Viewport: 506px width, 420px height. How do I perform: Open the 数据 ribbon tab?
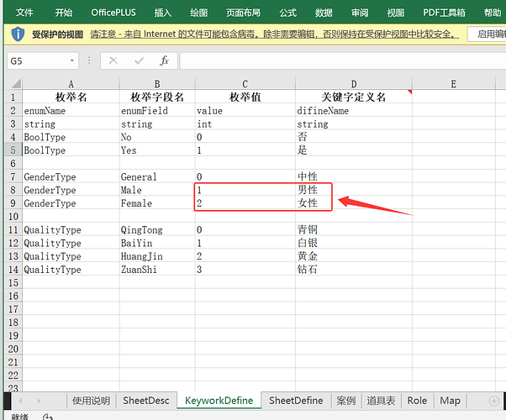pos(324,13)
